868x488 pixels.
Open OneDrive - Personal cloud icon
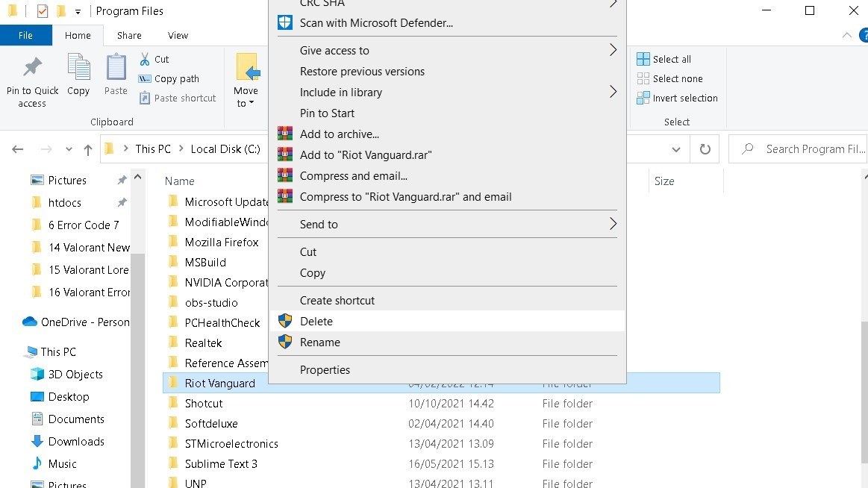click(x=30, y=322)
